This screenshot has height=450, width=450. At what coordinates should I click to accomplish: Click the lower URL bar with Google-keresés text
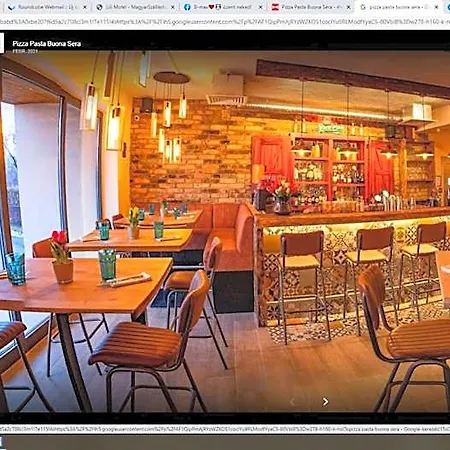coord(225,429)
